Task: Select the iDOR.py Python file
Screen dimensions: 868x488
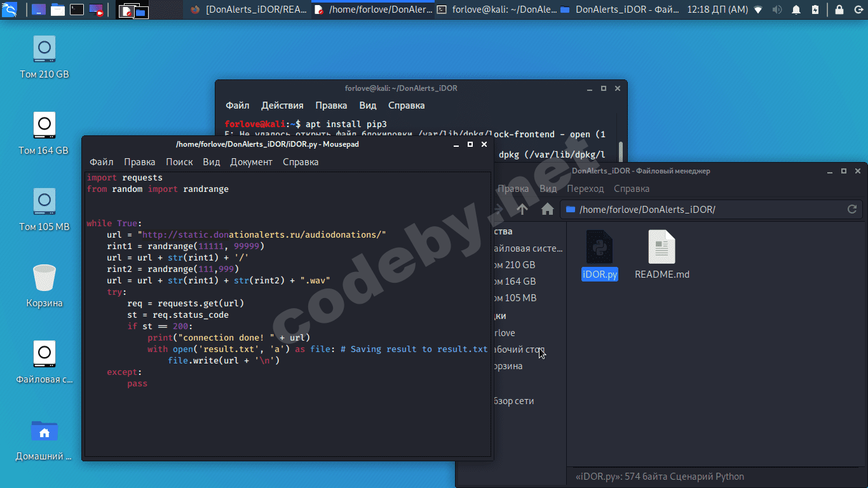Action: [600, 255]
